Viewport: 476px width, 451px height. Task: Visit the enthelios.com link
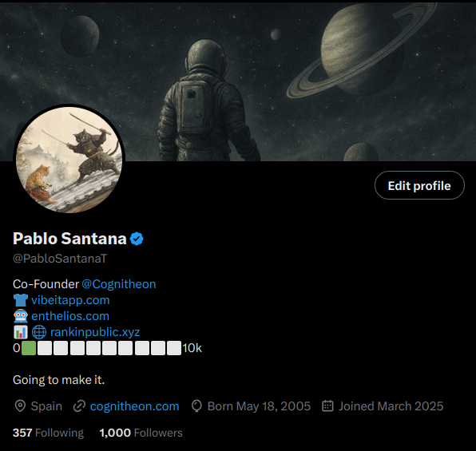tap(70, 316)
